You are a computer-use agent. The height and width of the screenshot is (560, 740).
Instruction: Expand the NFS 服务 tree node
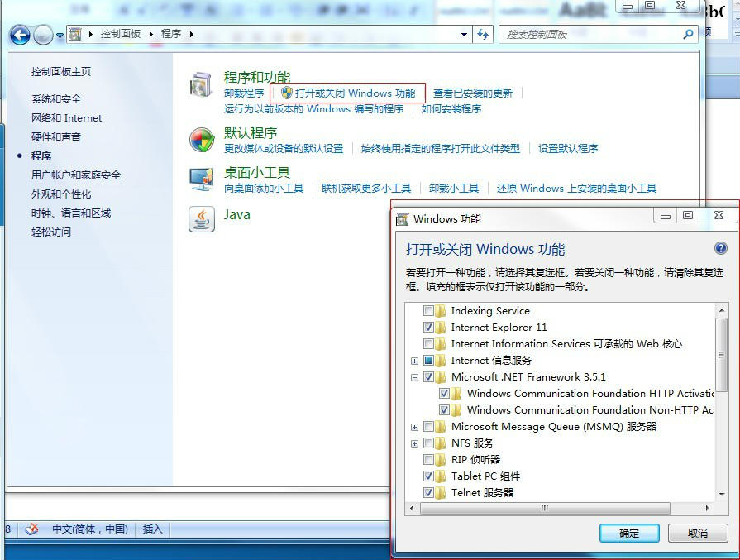pos(414,443)
